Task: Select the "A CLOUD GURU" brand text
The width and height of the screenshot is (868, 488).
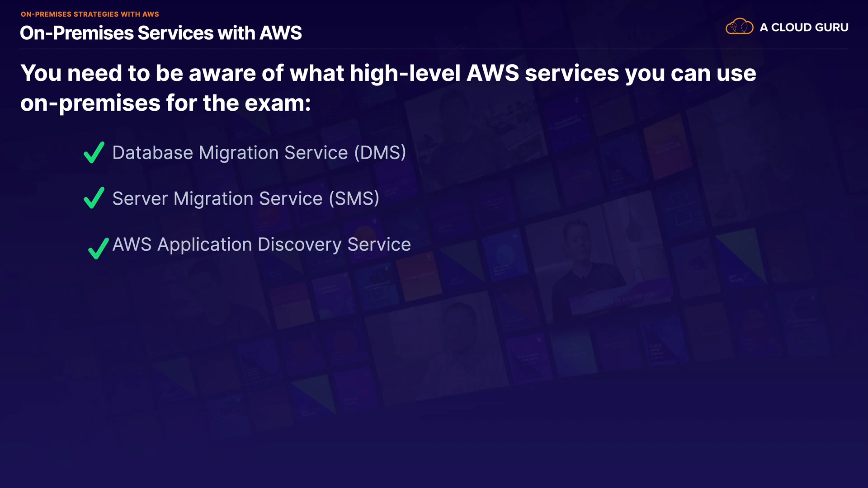Action: click(803, 28)
